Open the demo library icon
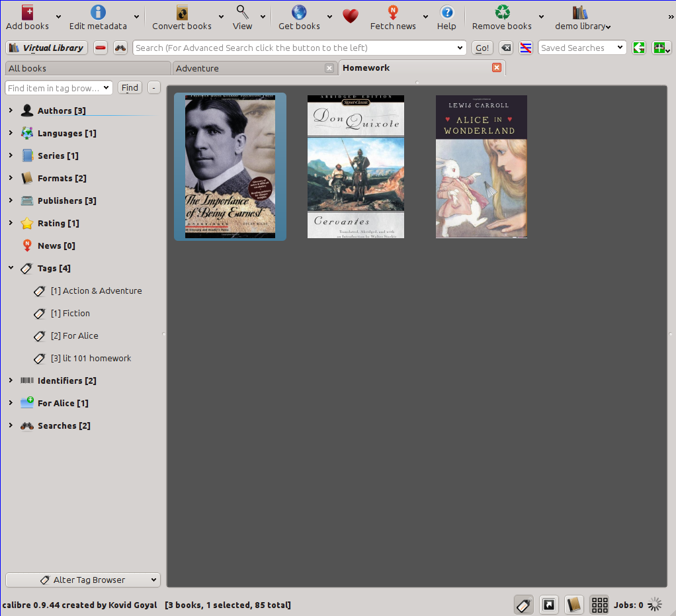676x616 pixels. click(x=580, y=12)
